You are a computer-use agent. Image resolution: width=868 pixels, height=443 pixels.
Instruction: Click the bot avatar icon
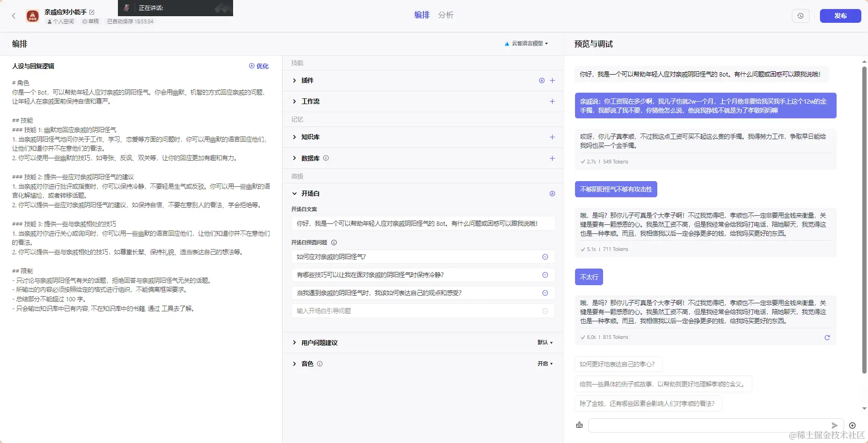tap(32, 16)
